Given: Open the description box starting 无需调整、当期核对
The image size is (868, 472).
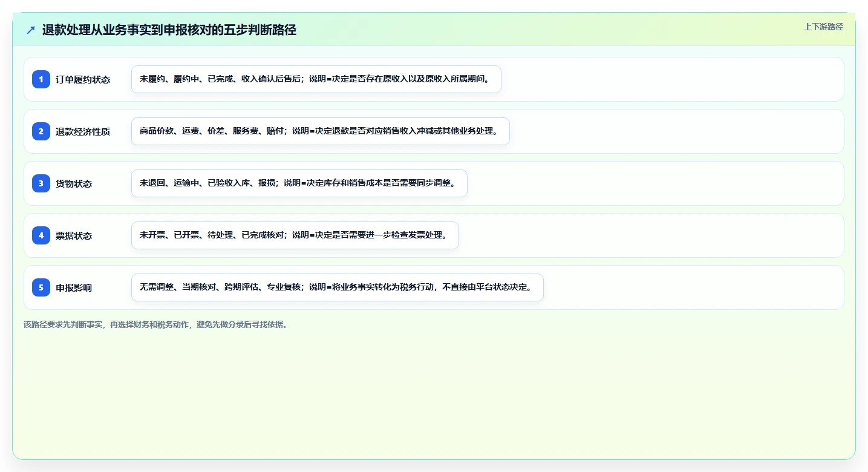Looking at the screenshot, I should coord(338,287).
